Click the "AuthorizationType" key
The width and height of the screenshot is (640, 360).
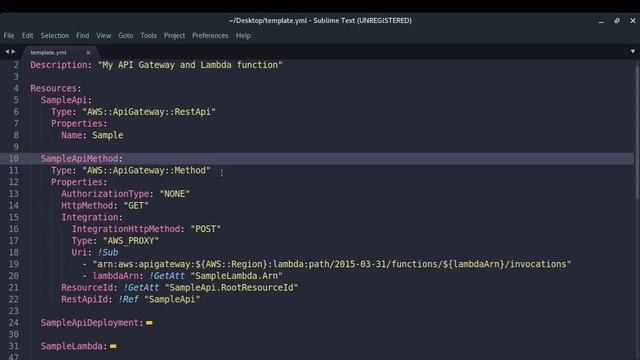pos(105,194)
